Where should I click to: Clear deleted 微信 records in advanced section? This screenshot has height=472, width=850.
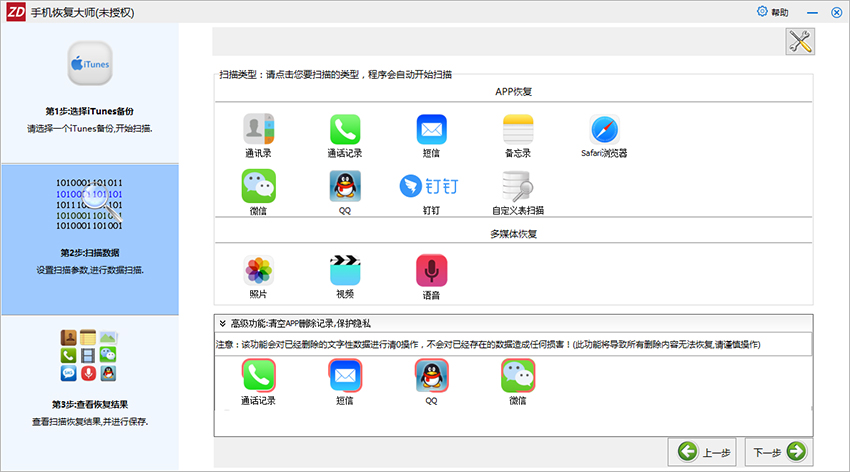coord(518,375)
